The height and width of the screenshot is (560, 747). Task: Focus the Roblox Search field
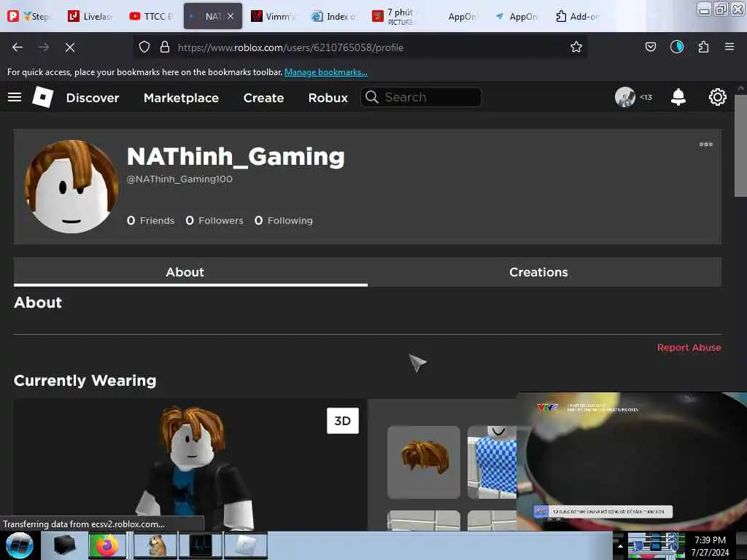[x=421, y=97]
